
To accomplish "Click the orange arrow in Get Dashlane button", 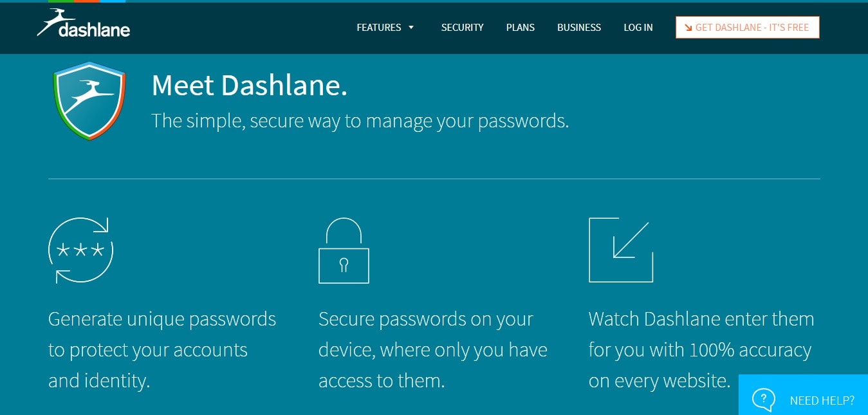I will click(688, 28).
